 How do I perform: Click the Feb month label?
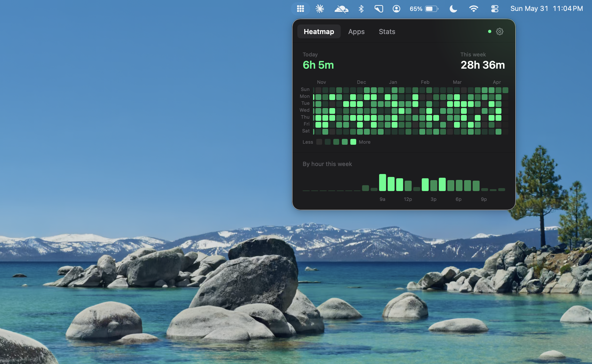coord(425,82)
